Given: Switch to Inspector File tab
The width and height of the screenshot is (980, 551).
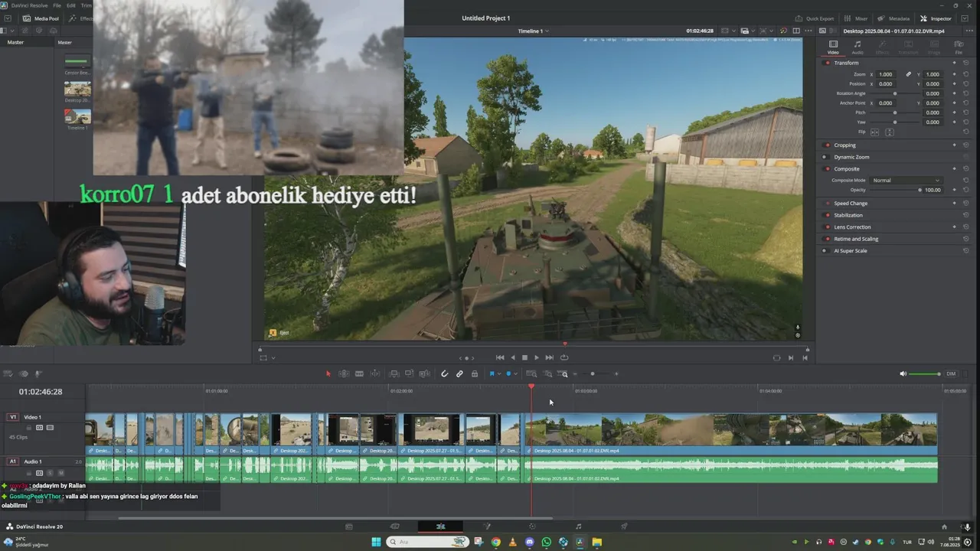Looking at the screenshot, I should [958, 47].
